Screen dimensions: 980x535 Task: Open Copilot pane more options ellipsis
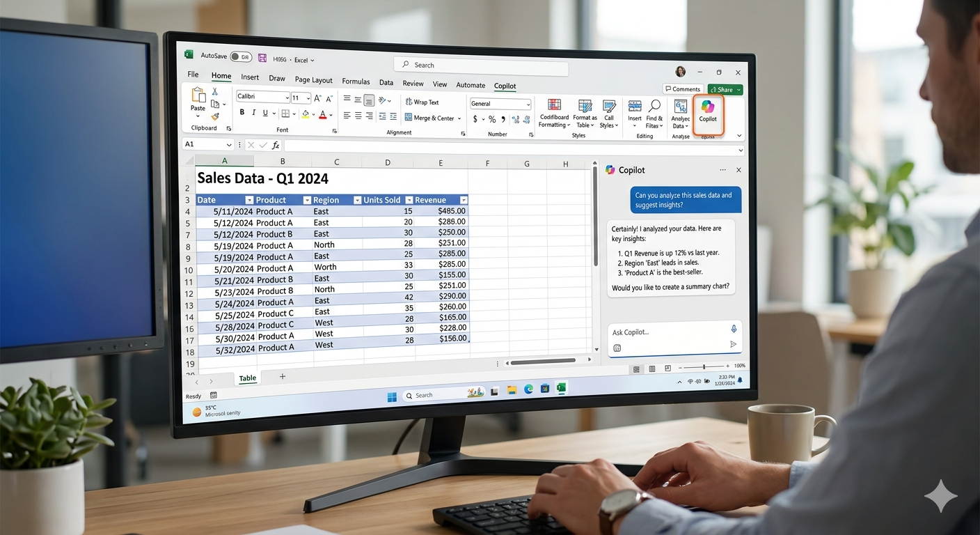point(722,170)
